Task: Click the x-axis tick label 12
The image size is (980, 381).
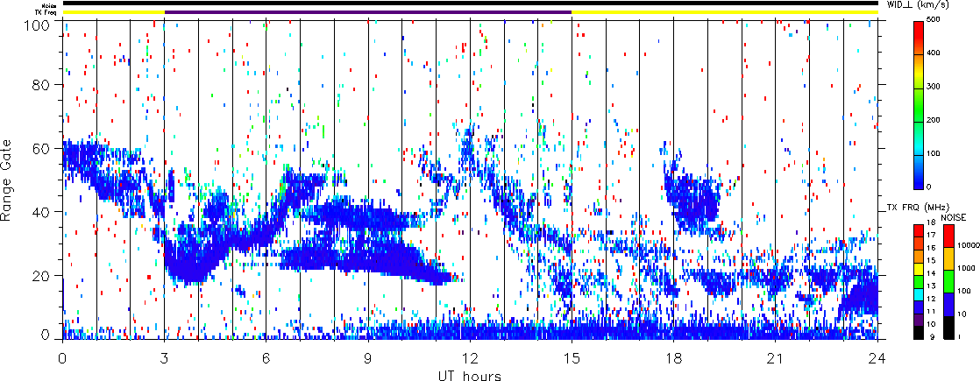Action: pos(470,358)
